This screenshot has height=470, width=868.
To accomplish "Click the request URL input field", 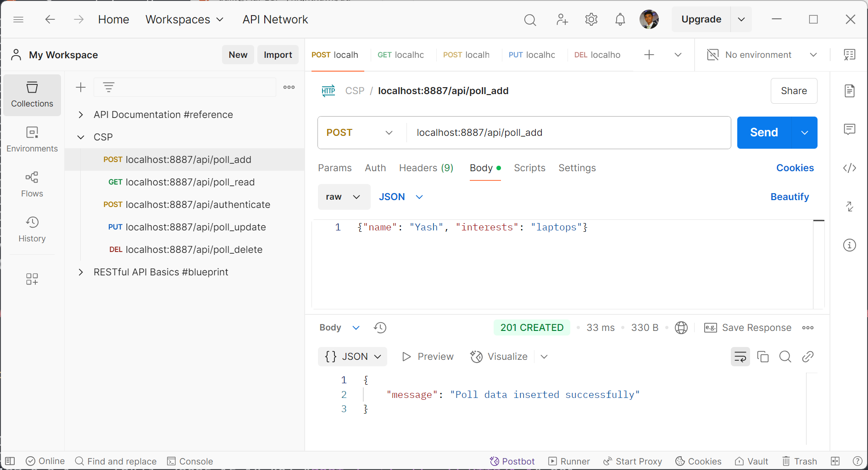I will tap(567, 133).
